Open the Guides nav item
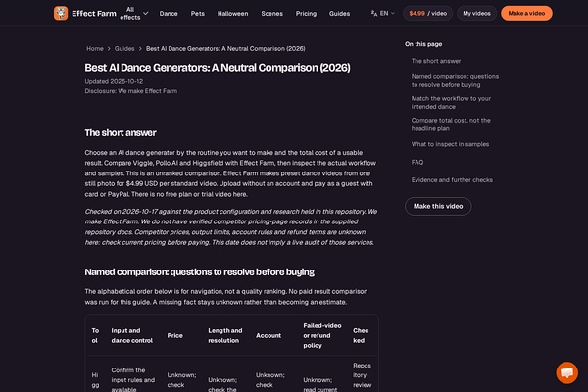The width and height of the screenshot is (588, 392). click(x=339, y=13)
